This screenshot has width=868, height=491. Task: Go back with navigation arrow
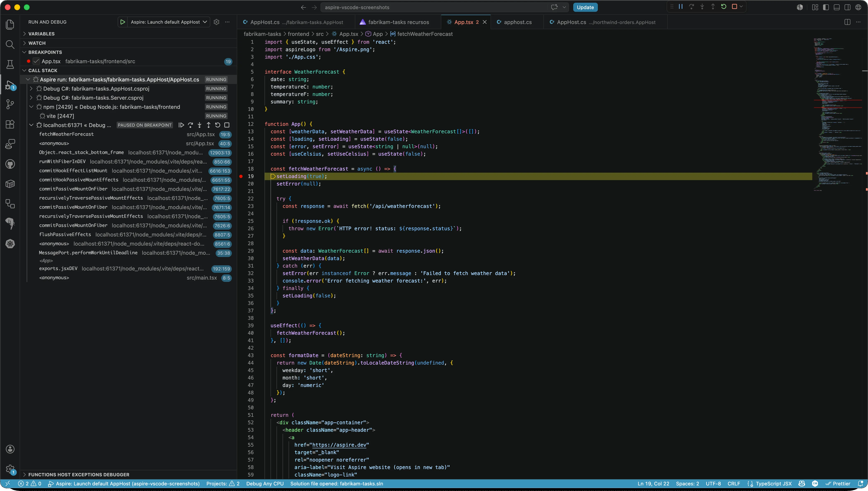point(303,7)
